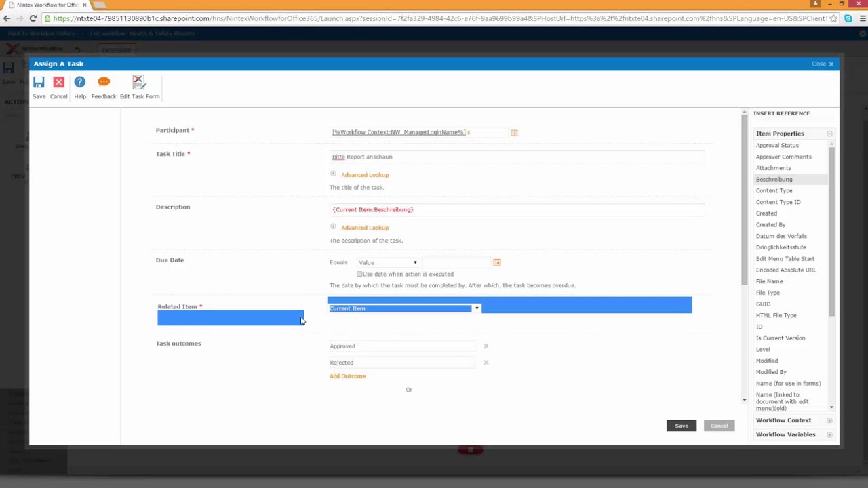The width and height of the screenshot is (868, 488).
Task: Open the Related Item Current Item dropdown
Action: [405, 308]
